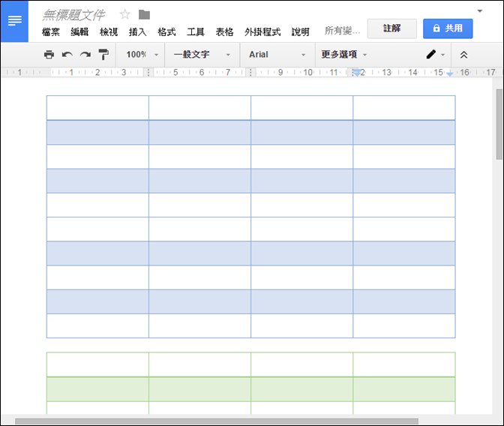Click the 註解 comments button

tap(391, 28)
